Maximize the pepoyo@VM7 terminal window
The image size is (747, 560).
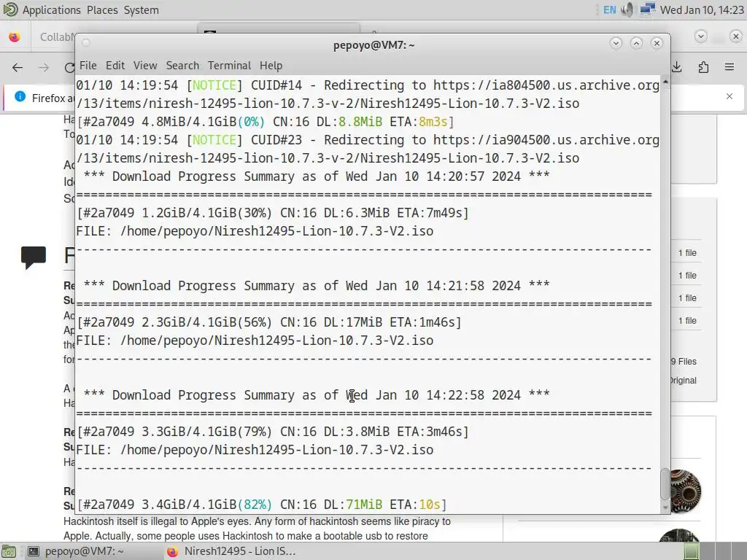pyautogui.click(x=636, y=43)
